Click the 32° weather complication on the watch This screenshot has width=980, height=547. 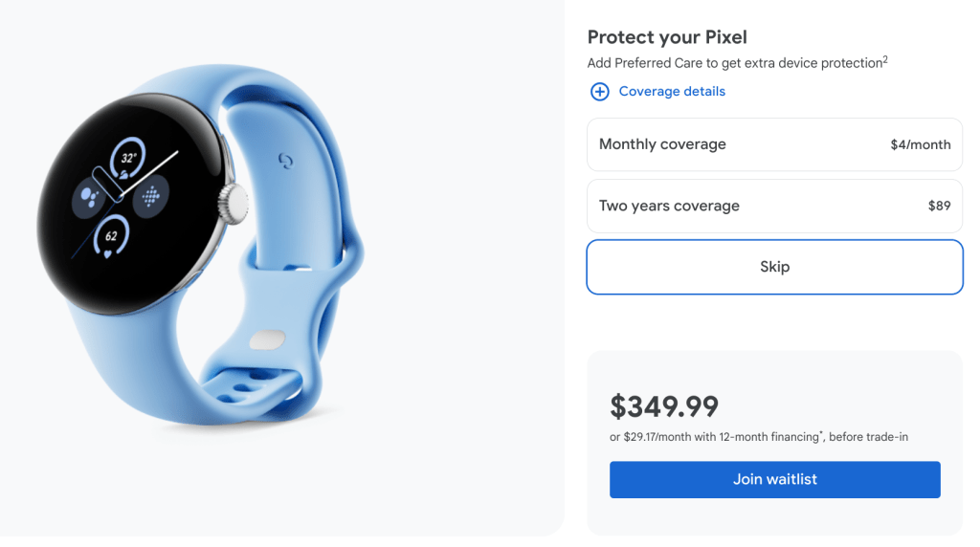127,157
